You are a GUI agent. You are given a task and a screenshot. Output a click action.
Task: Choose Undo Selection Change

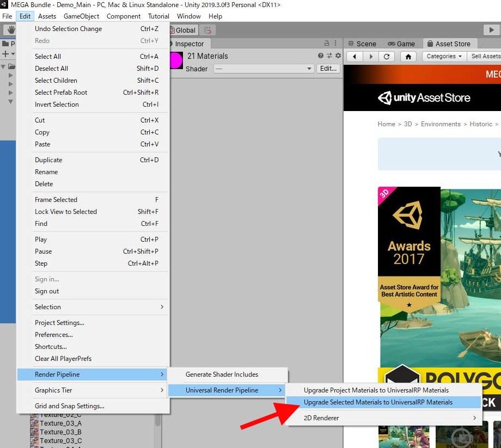(x=93, y=29)
